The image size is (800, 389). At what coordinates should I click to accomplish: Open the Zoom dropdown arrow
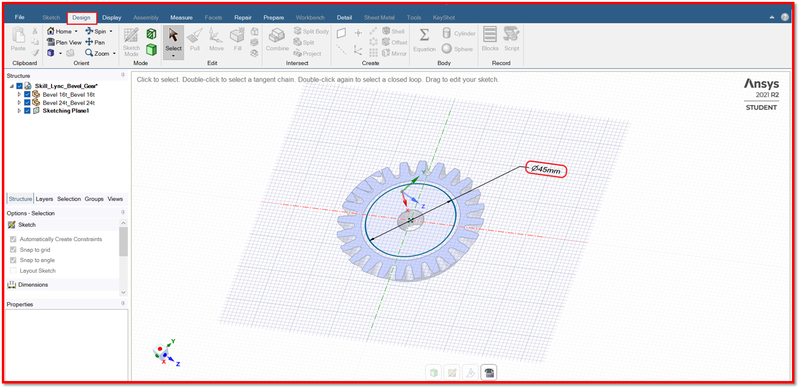pos(114,54)
